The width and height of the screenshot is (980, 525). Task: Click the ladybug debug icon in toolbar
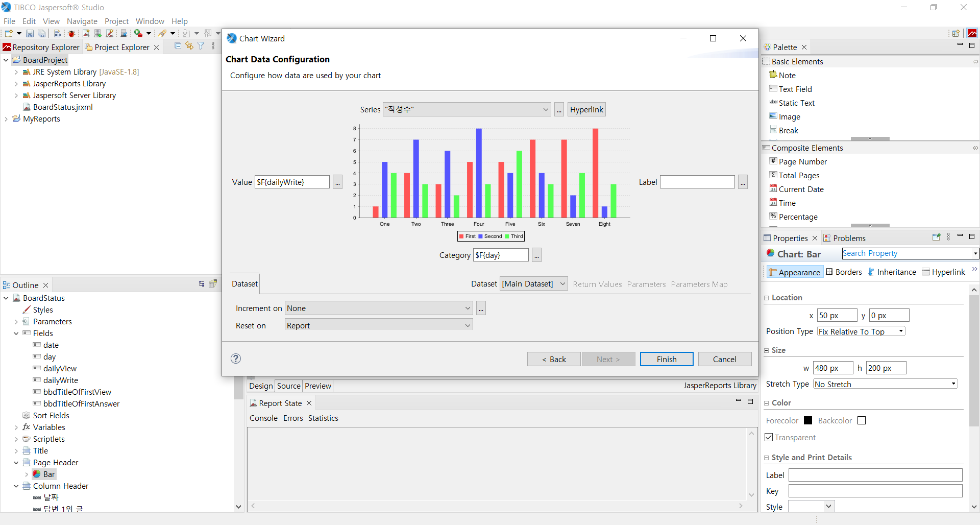(x=71, y=34)
